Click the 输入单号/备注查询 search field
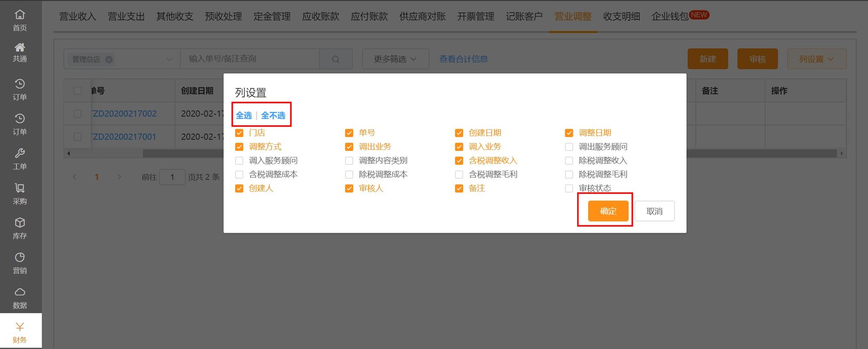 pyautogui.click(x=250, y=59)
